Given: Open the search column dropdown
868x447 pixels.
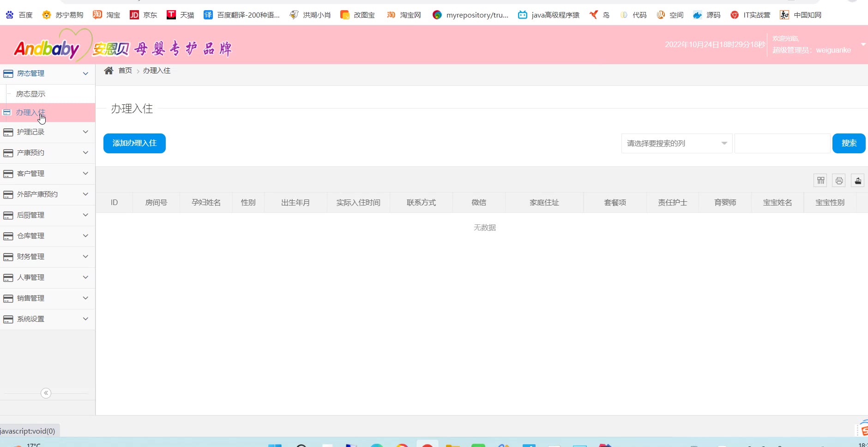Looking at the screenshot, I should click(676, 144).
